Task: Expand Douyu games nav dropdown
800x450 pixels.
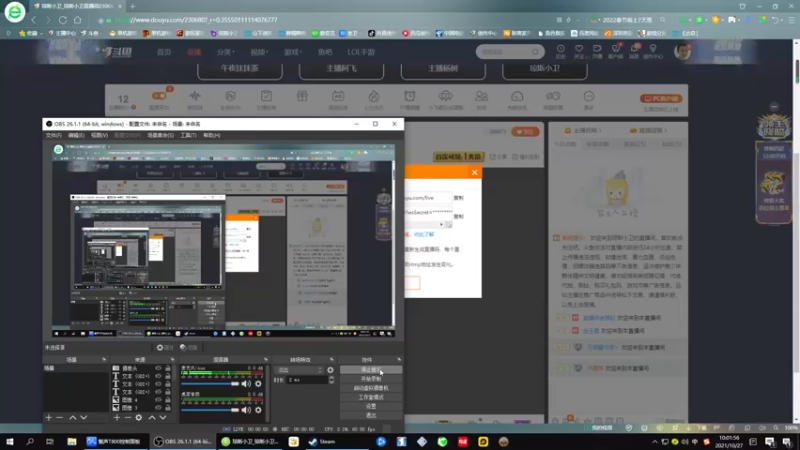Action: click(x=293, y=52)
